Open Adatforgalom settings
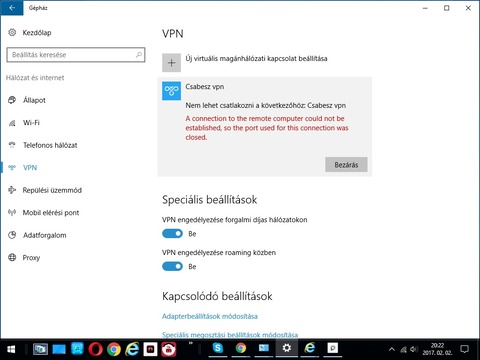The height and width of the screenshot is (360, 480). click(x=45, y=235)
